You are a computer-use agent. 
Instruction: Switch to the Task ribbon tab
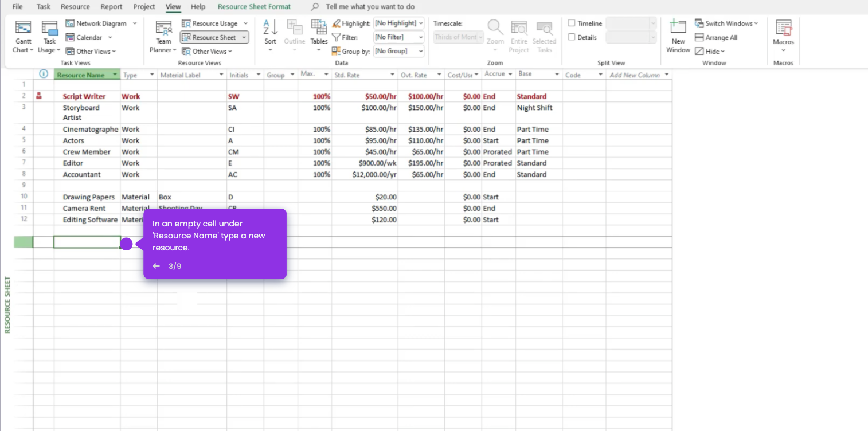click(44, 7)
